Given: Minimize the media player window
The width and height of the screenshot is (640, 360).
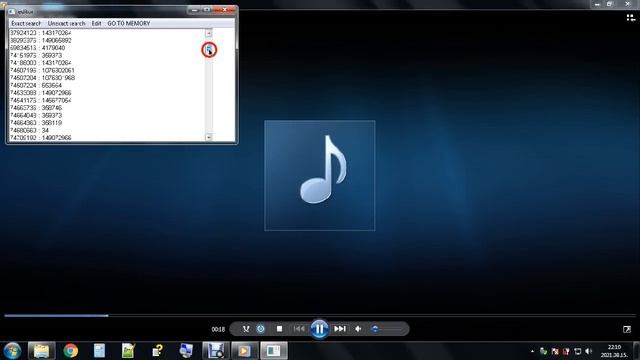Looking at the screenshot, I should coord(597,4).
